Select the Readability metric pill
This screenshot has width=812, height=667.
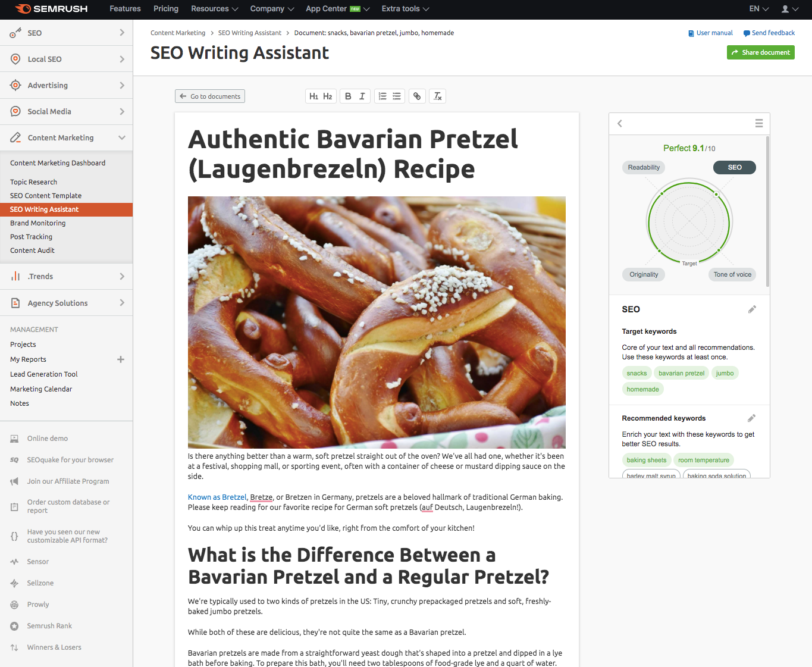[x=644, y=168]
